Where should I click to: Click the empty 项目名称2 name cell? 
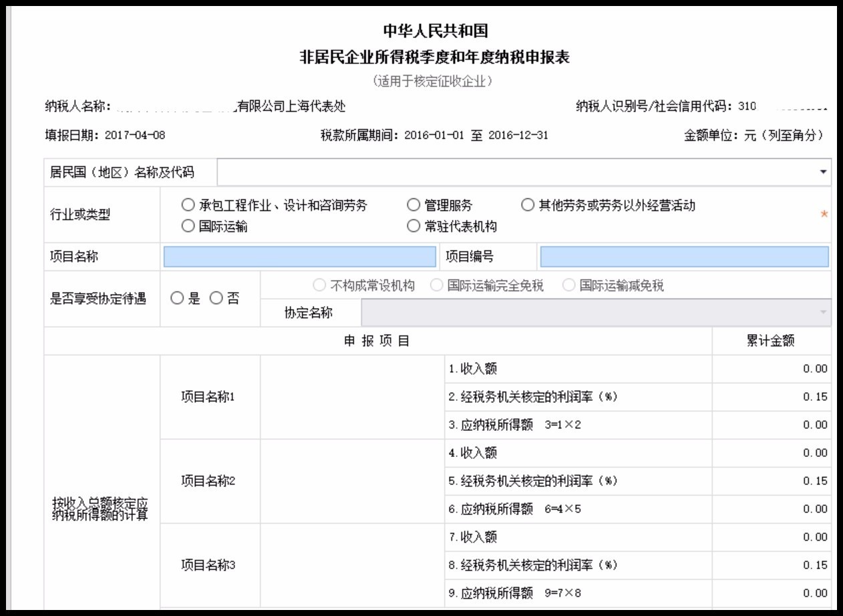pyautogui.click(x=352, y=481)
